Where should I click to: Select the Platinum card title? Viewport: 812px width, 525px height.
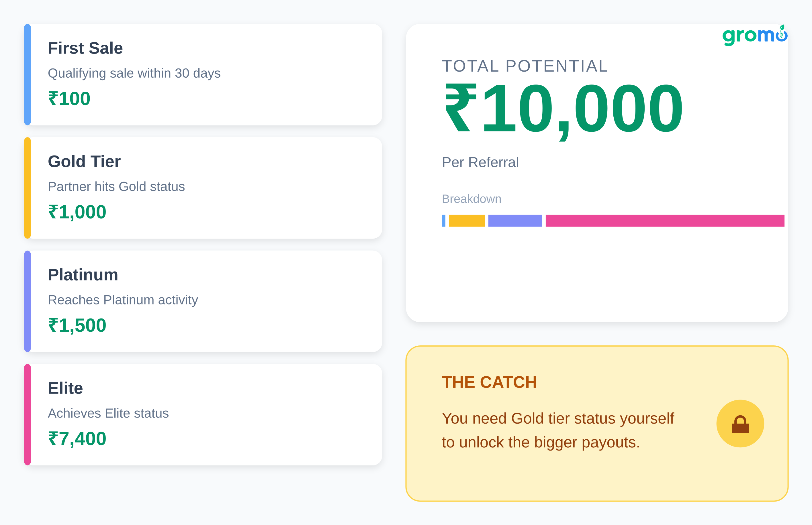[83, 275]
